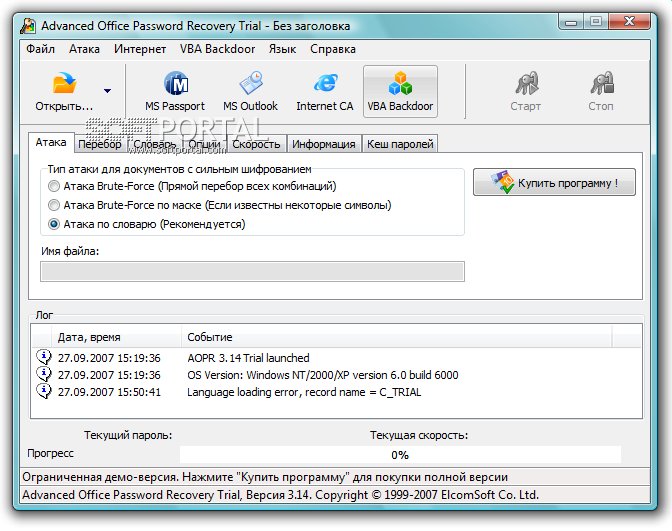
Task: Click the Открыть folder icon
Action: pyautogui.click(x=64, y=83)
